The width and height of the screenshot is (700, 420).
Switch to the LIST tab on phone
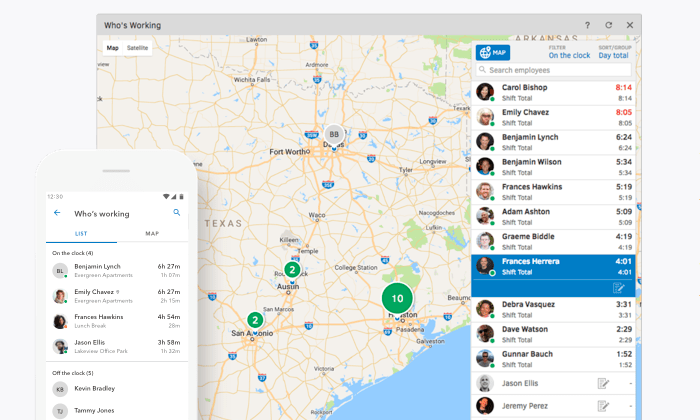tap(81, 234)
